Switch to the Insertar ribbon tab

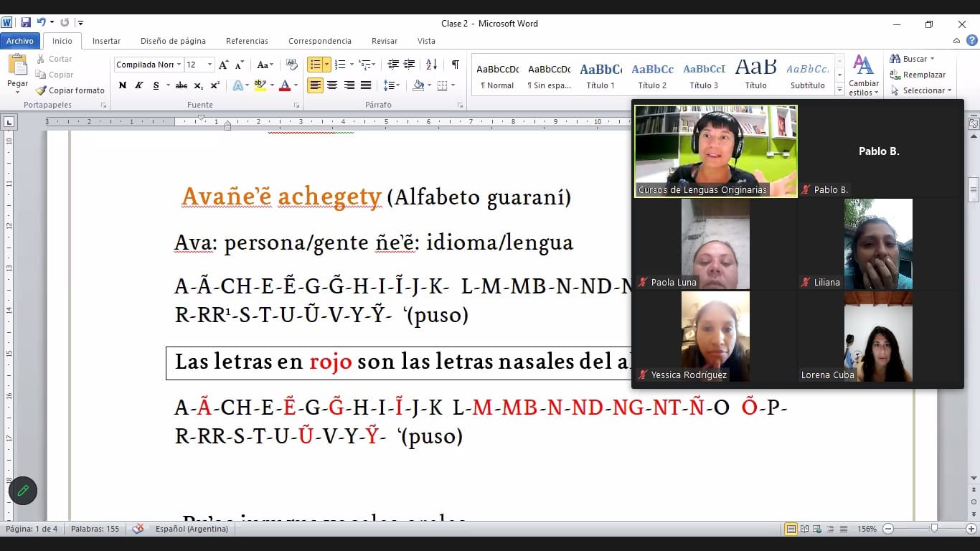tap(106, 41)
